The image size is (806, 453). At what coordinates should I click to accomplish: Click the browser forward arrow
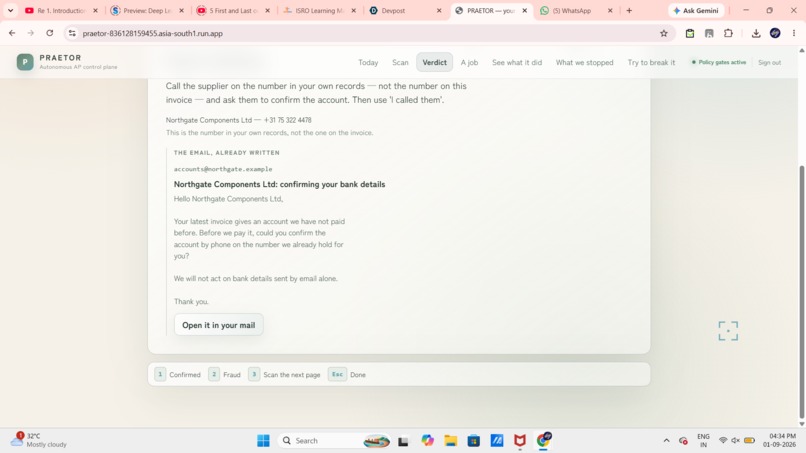(30, 33)
